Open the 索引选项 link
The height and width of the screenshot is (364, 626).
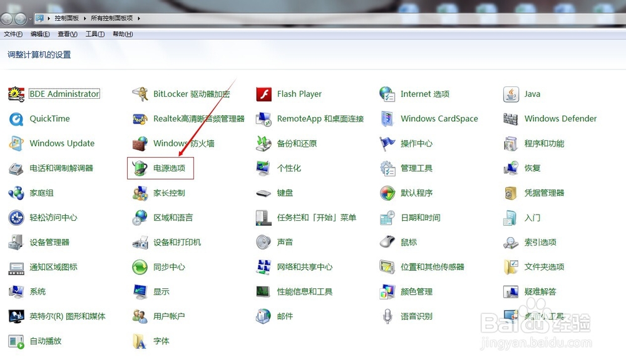(541, 243)
